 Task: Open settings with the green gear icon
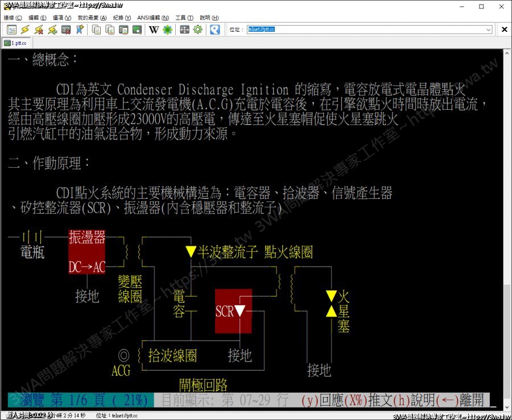pos(197,30)
